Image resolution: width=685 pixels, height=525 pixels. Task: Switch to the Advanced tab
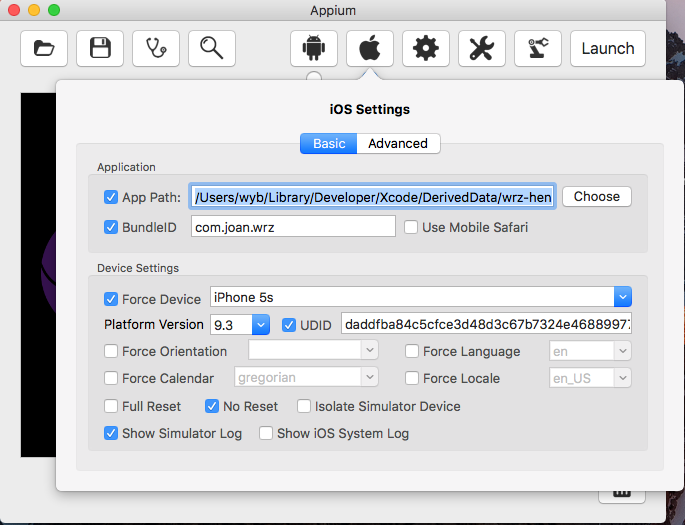point(398,144)
